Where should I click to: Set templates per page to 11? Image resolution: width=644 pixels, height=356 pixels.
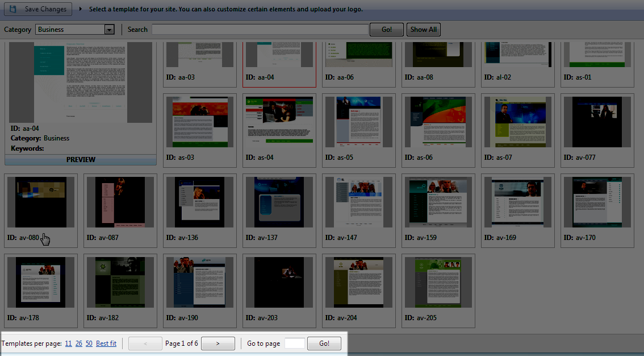pyautogui.click(x=68, y=343)
